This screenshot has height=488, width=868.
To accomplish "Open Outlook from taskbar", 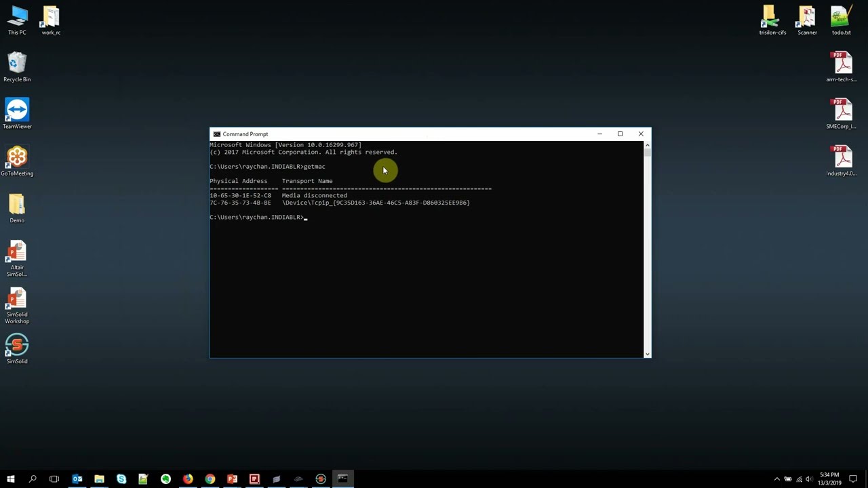I will [x=77, y=479].
